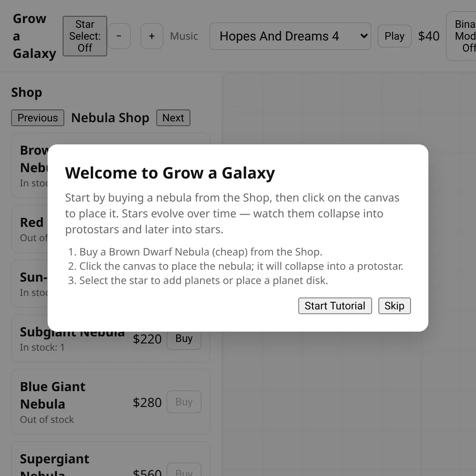Select the Red nebula shop card
This screenshot has height=476, width=476.
[x=32, y=229]
